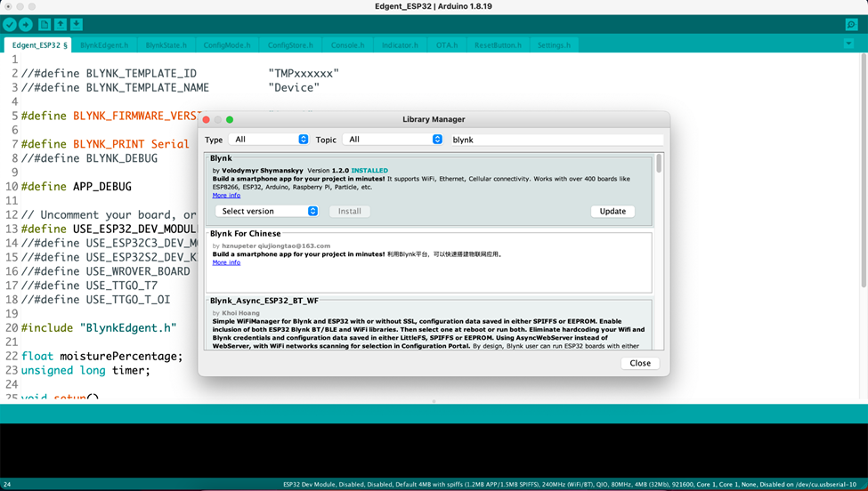
Task: Select the Console.h tab
Action: (x=347, y=45)
